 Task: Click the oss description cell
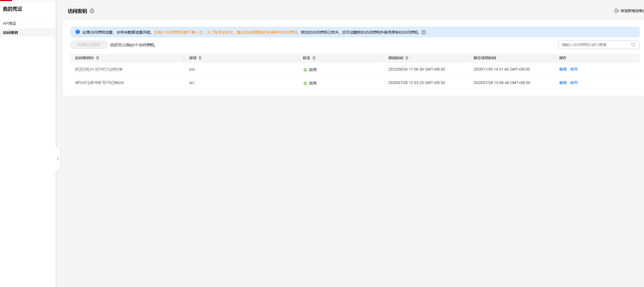192,69
